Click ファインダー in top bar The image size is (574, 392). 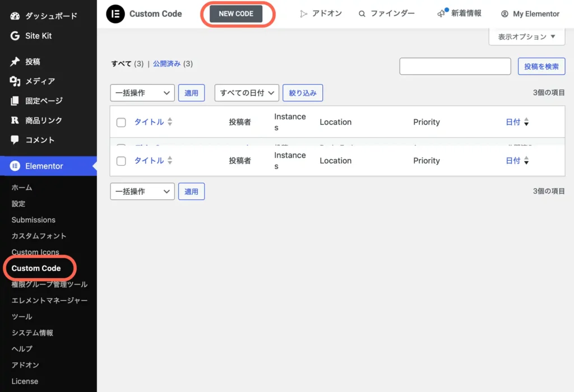pyautogui.click(x=392, y=13)
